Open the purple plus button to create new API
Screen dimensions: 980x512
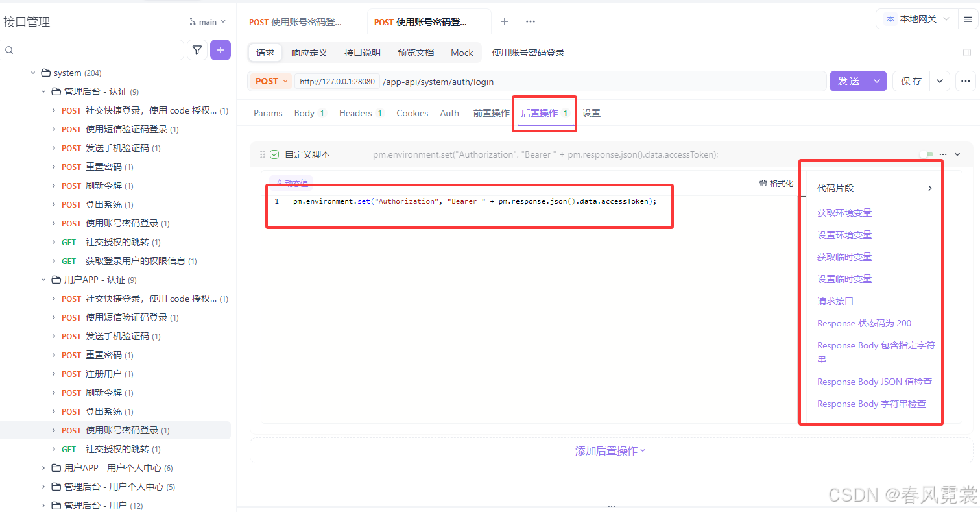(221, 49)
